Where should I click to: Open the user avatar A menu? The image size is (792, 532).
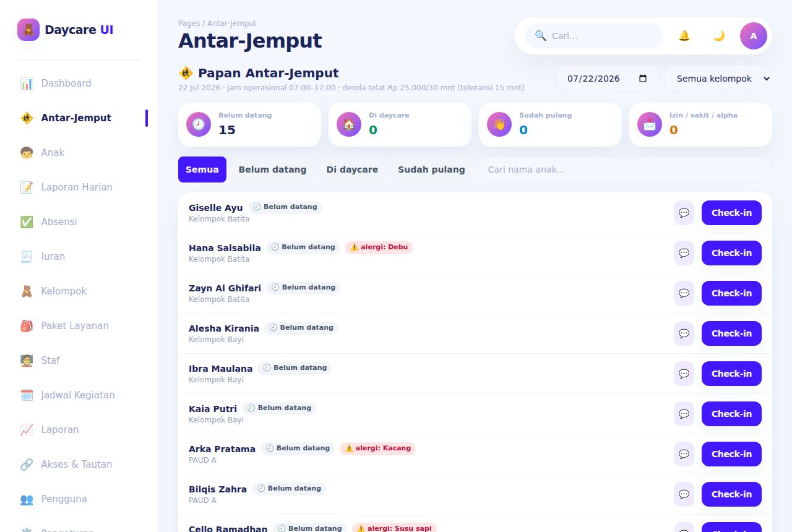(754, 36)
